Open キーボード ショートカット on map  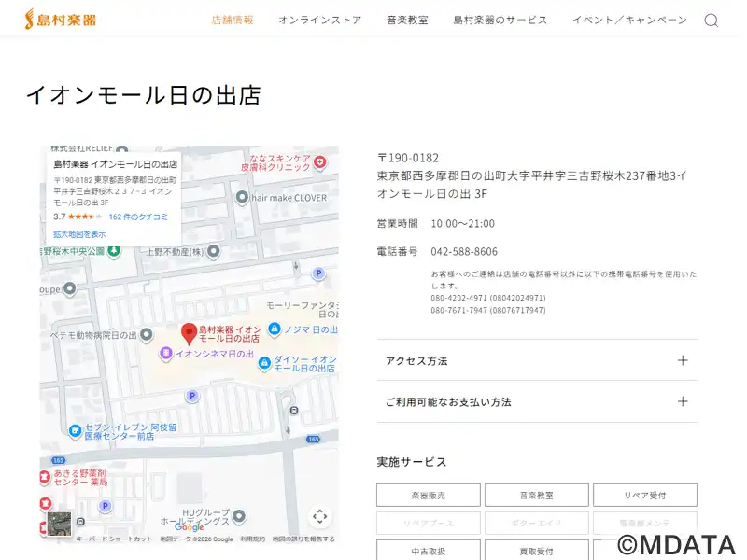[114, 539]
